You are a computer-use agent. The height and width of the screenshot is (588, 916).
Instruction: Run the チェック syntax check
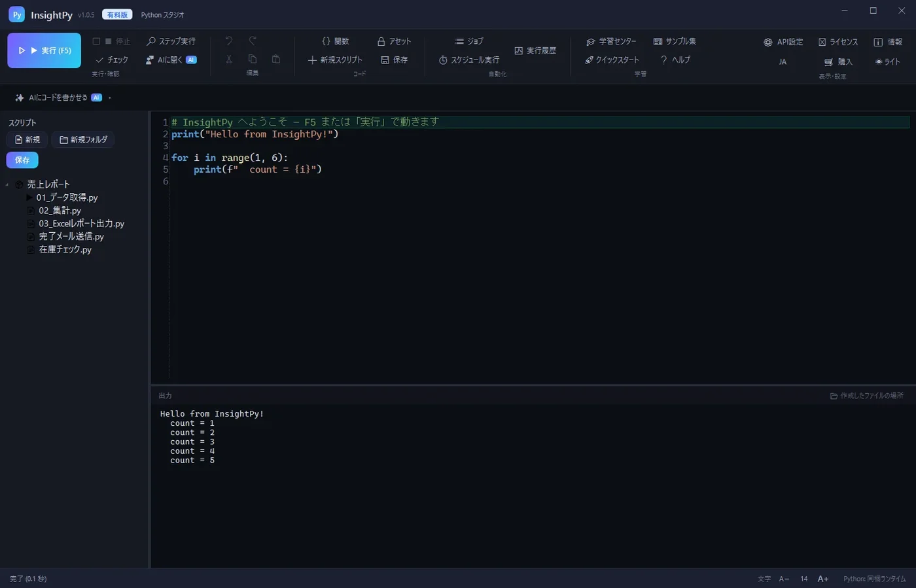point(112,60)
